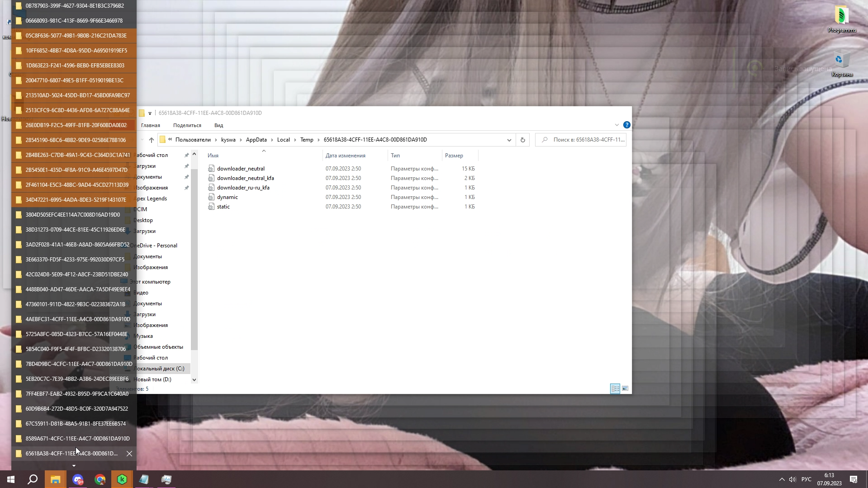Collapse the navigation pane scrollbar chevron
Screen dimensions: 868x488
pyautogui.click(x=194, y=379)
